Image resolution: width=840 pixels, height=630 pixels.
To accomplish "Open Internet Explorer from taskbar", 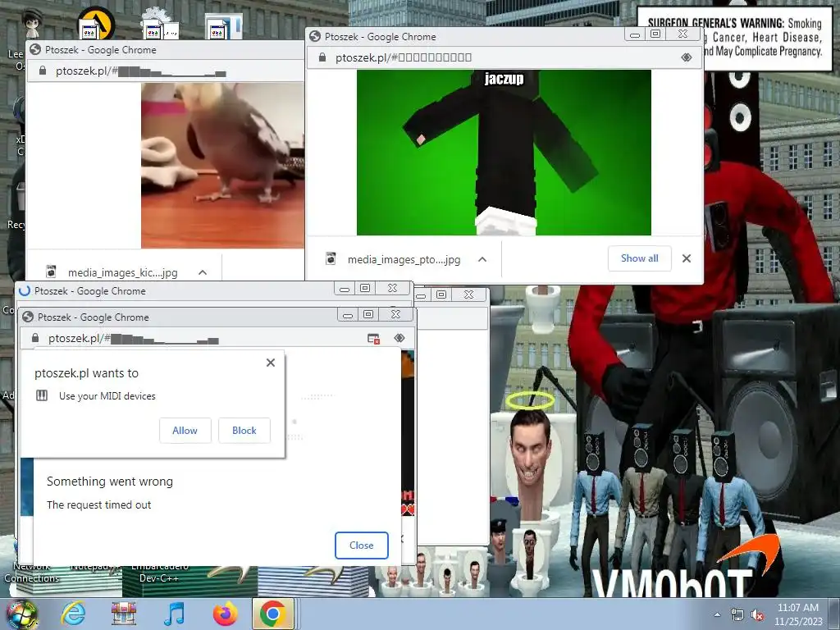I will [72, 614].
